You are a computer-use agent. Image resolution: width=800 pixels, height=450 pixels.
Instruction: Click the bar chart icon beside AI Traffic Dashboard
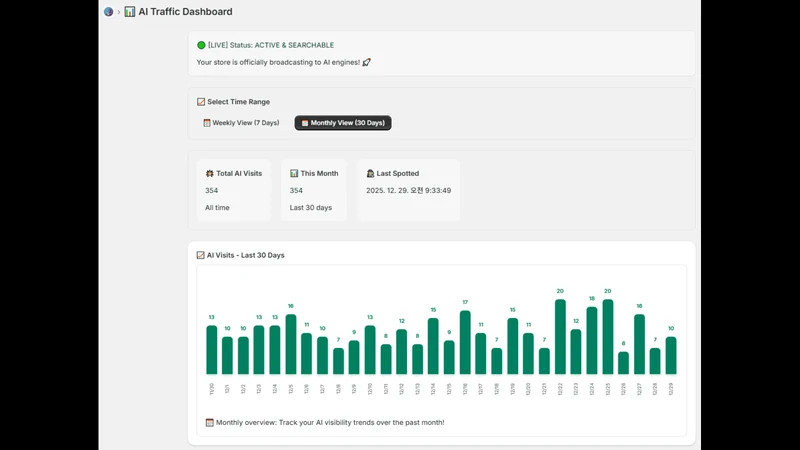(130, 12)
